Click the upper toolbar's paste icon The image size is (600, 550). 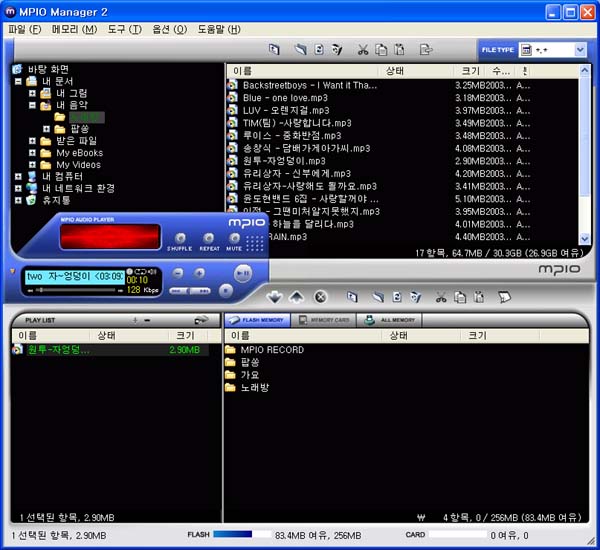coord(399,49)
